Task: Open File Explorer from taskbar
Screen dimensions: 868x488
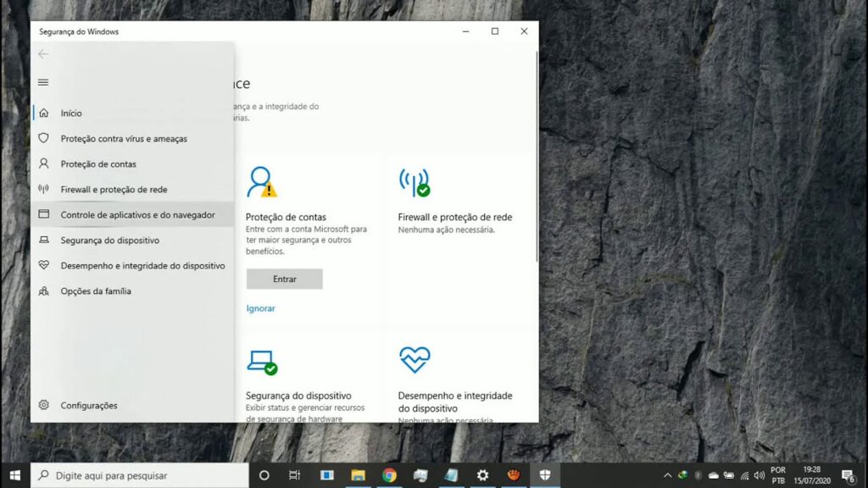Action: click(x=359, y=475)
